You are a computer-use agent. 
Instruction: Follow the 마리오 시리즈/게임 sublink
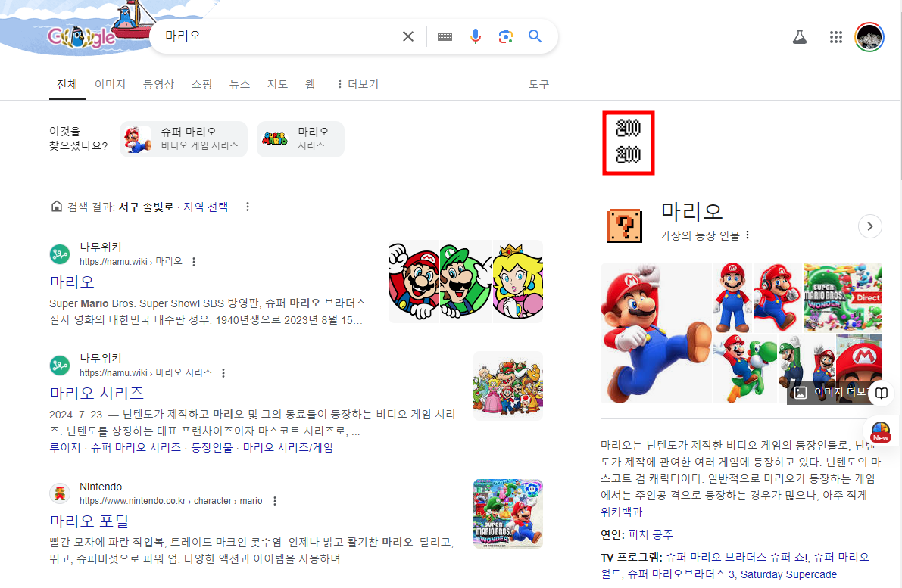pyautogui.click(x=288, y=448)
